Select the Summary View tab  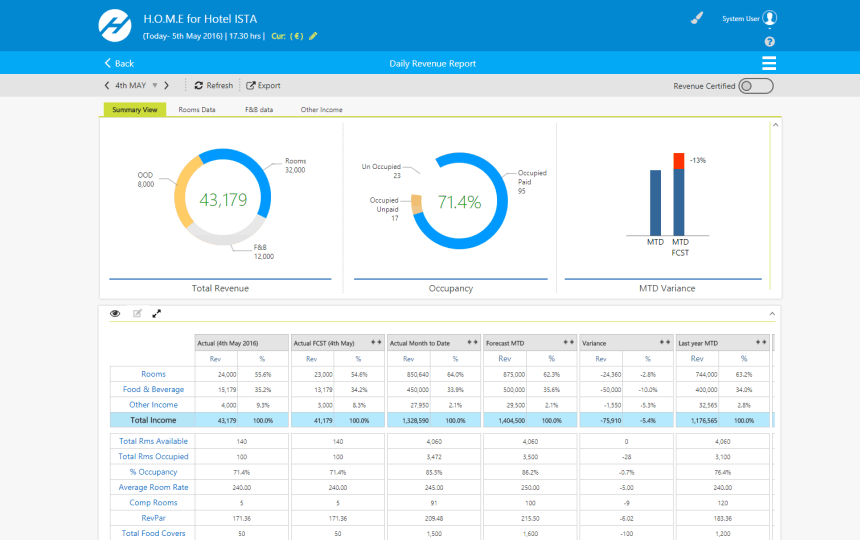pyautogui.click(x=135, y=110)
